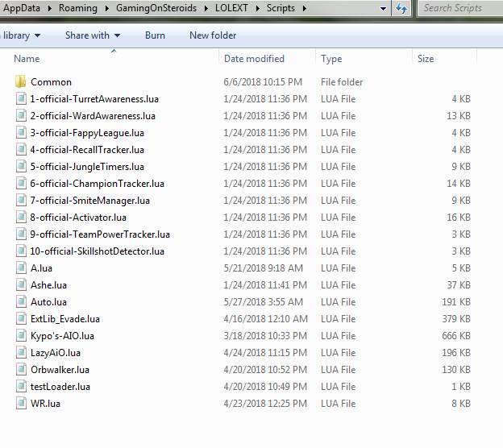Click the date 4/20/2018 10:49 PM
503x448 pixels.
pyautogui.click(x=265, y=387)
